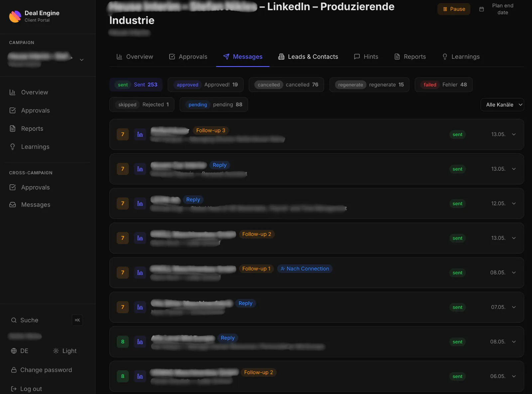532x394 pixels.
Task: Switch theme to Light mode
Action: click(x=65, y=351)
